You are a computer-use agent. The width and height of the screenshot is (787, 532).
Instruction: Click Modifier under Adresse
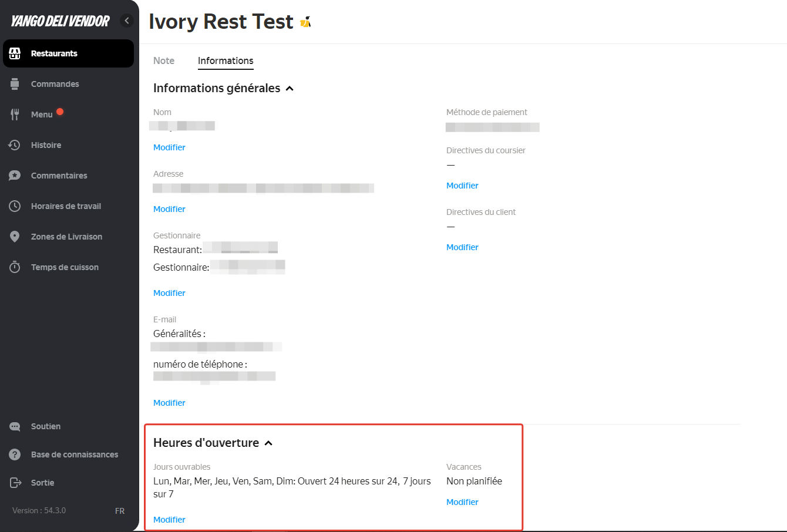(x=169, y=209)
